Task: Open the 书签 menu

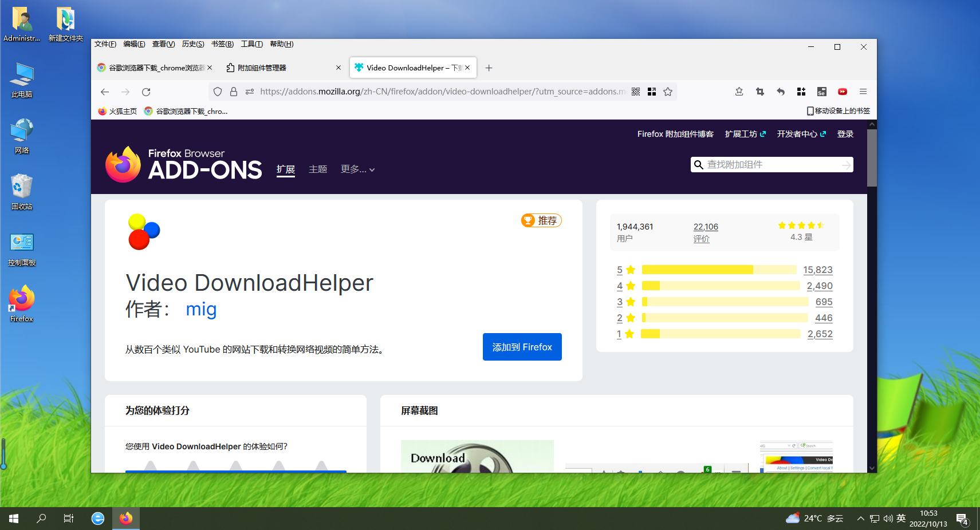Action: pyautogui.click(x=222, y=44)
